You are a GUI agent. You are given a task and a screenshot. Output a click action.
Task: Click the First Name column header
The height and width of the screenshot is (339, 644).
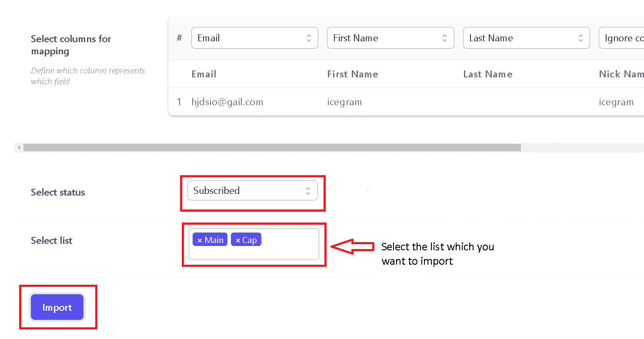[353, 74]
